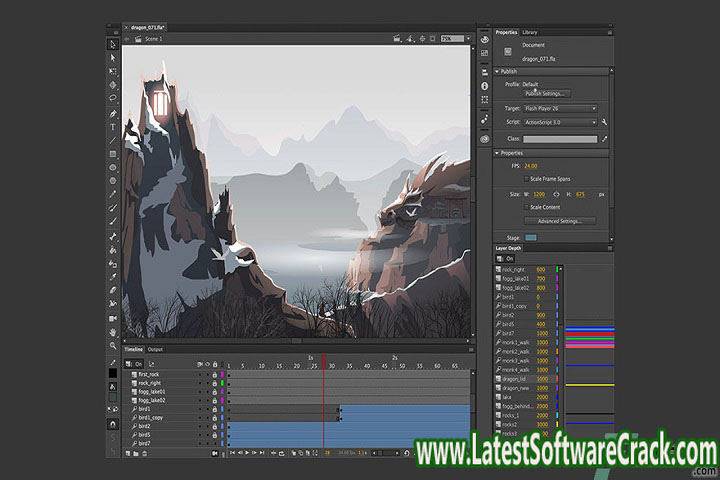Viewport: 720px width, 480px height.
Task: Open the Script ActionScript 3.0 dropdown
Action: pos(561,122)
